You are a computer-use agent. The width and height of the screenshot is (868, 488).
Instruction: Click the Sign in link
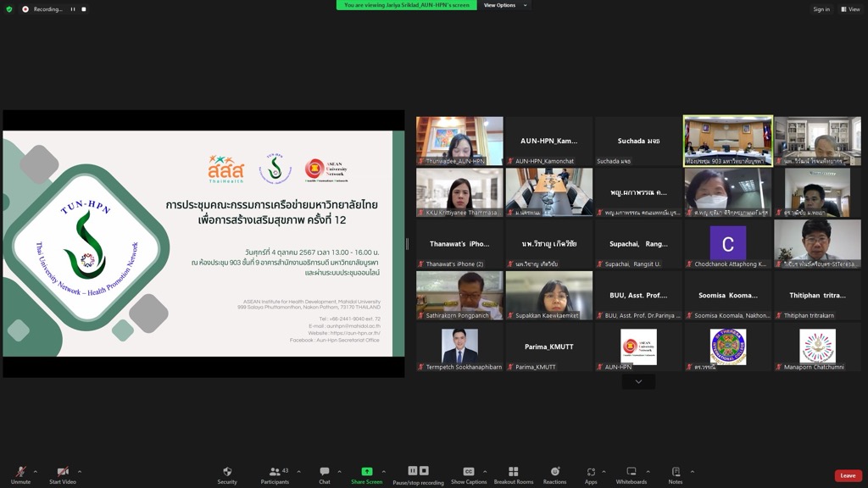pos(821,9)
